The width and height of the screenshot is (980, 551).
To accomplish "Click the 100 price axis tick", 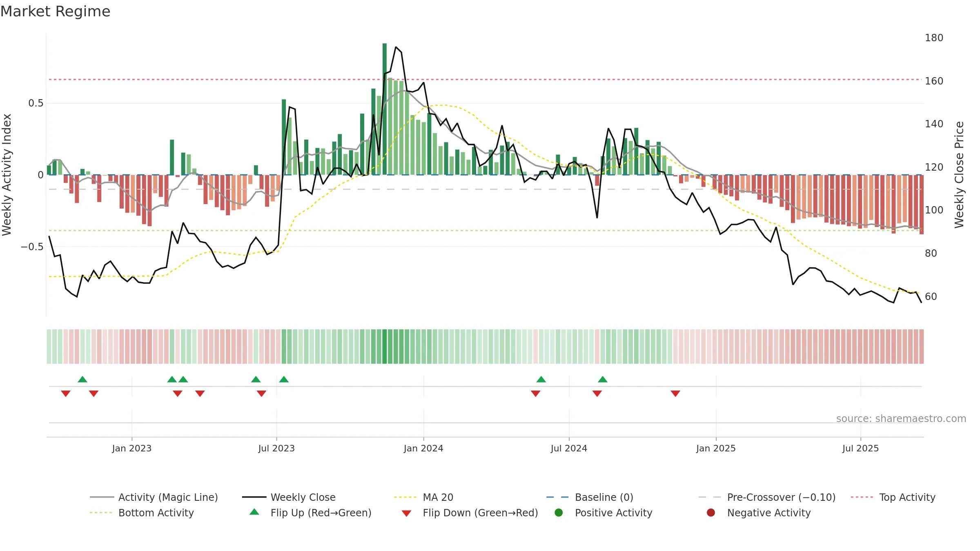I will 934,210.
